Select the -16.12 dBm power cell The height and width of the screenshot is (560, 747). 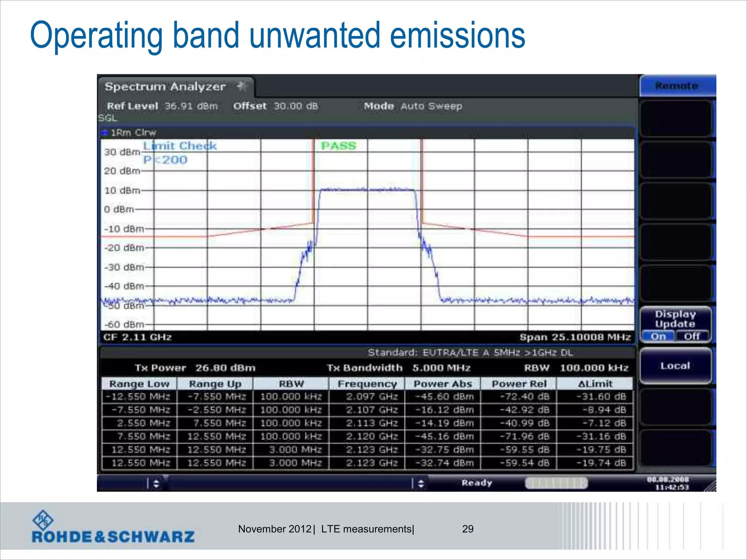point(443,410)
